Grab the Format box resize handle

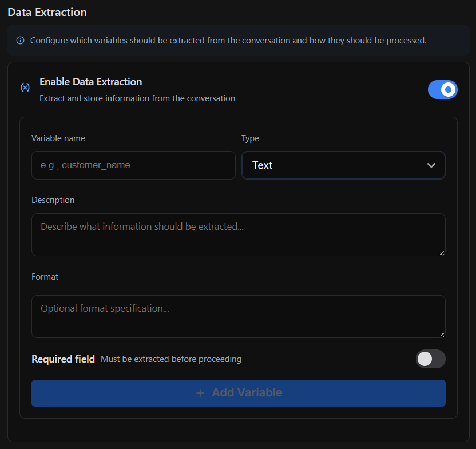tap(442, 334)
